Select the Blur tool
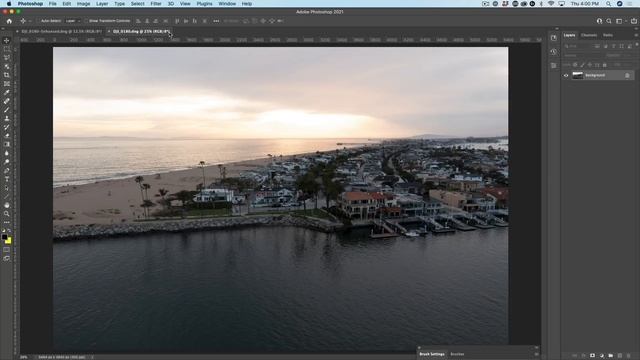 coord(7,153)
